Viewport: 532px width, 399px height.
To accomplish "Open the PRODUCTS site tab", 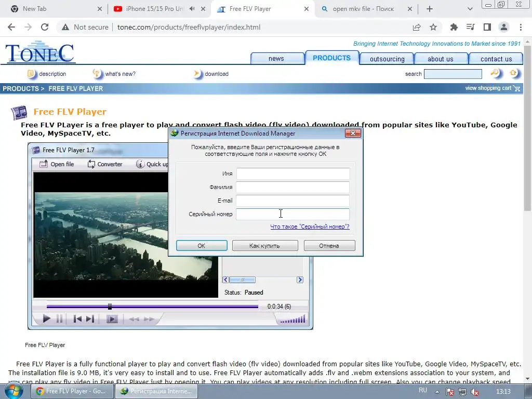I will [332, 58].
